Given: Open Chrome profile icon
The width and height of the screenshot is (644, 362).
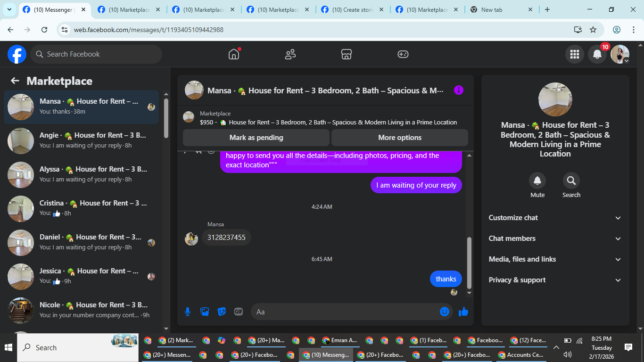Looking at the screenshot, I should point(617,30).
